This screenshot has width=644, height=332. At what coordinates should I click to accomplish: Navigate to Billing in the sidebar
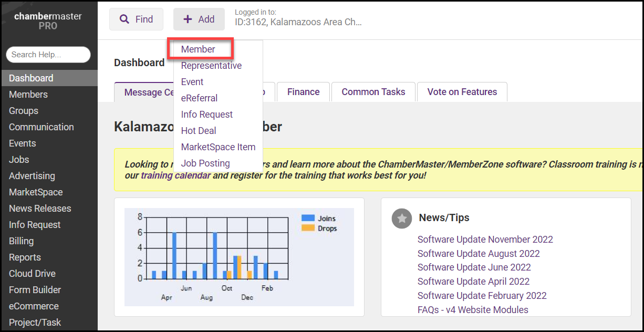tap(21, 241)
